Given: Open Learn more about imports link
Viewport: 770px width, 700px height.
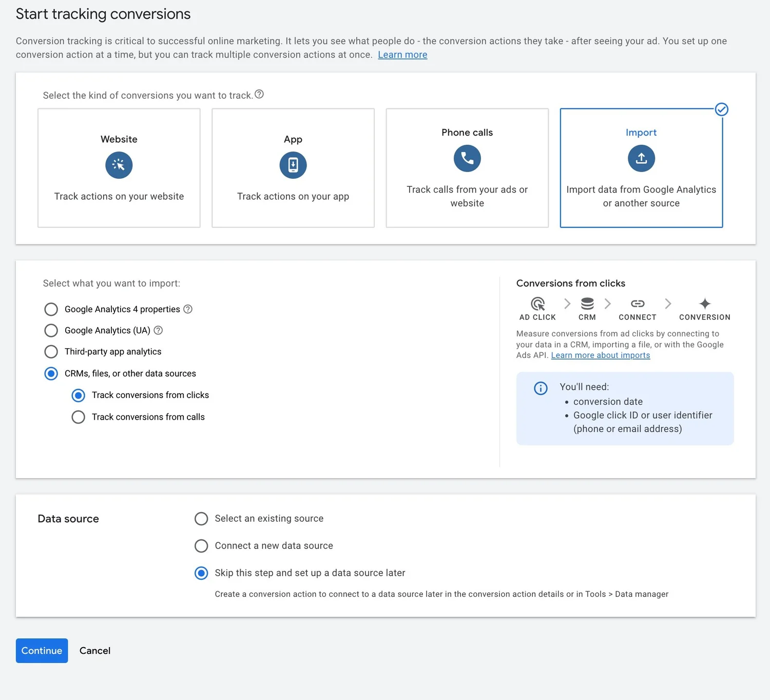Looking at the screenshot, I should [600, 355].
